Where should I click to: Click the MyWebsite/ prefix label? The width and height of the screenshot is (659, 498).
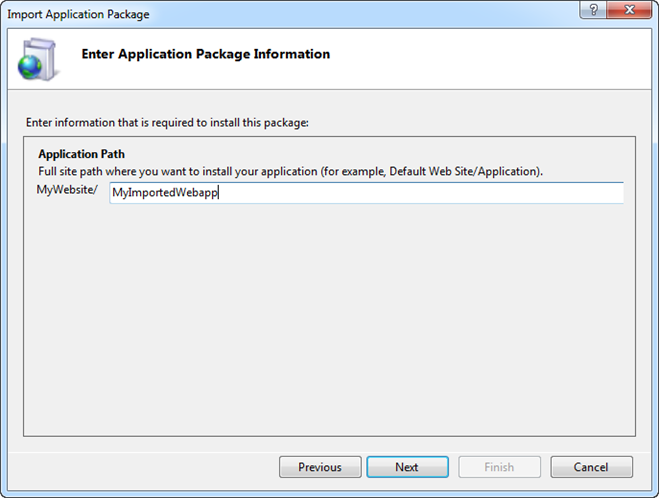[x=67, y=190]
